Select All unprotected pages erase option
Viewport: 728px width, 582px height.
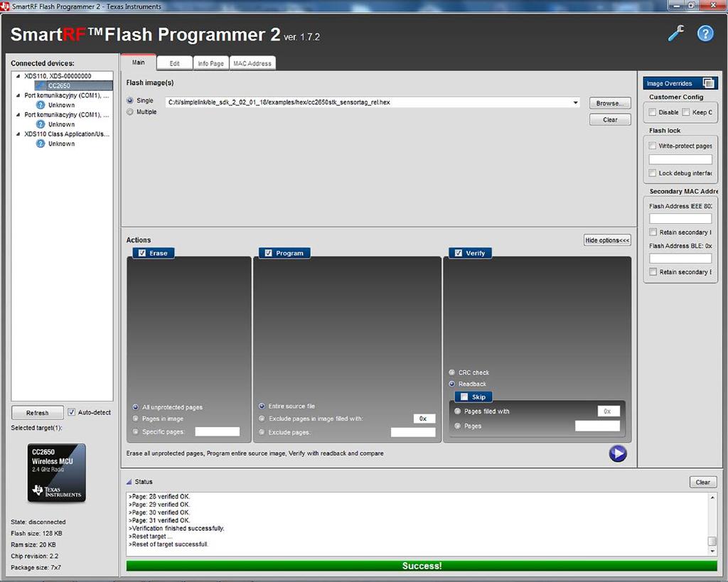coord(136,407)
